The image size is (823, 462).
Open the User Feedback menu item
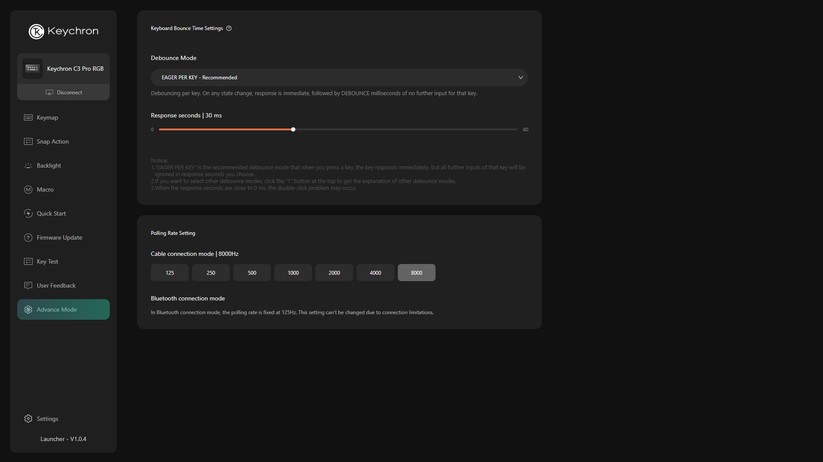pyautogui.click(x=56, y=286)
